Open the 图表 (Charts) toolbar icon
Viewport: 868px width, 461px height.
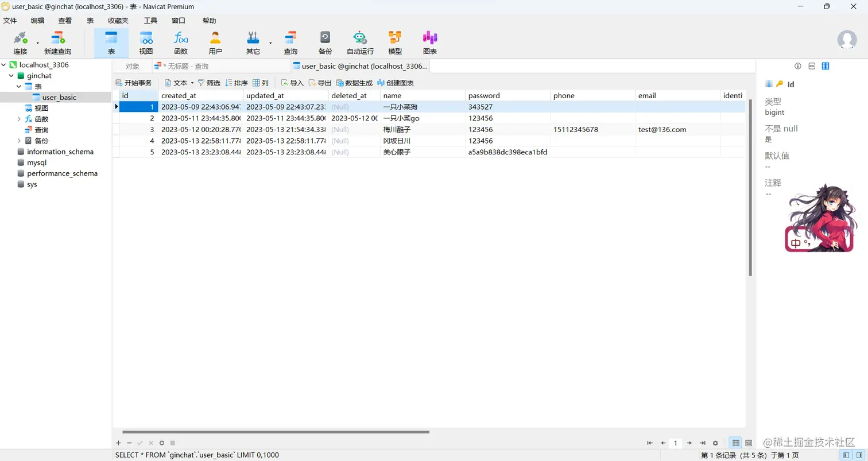(x=430, y=43)
